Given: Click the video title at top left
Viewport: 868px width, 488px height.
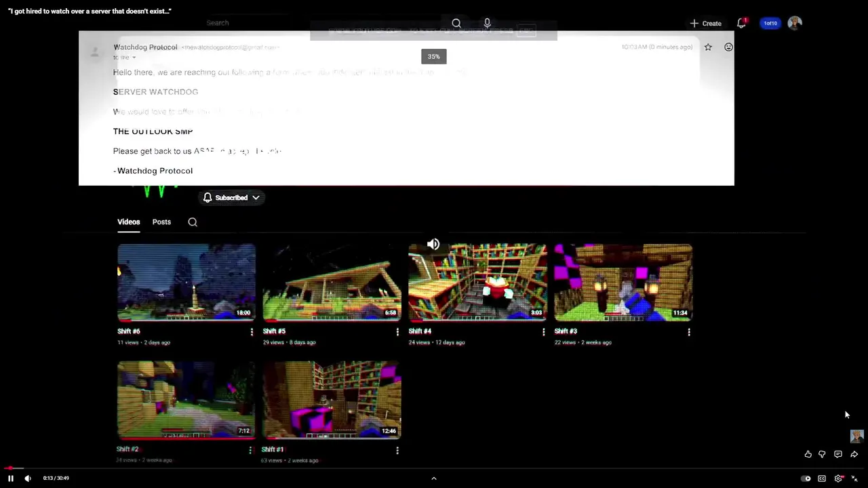Looking at the screenshot, I should click(90, 11).
